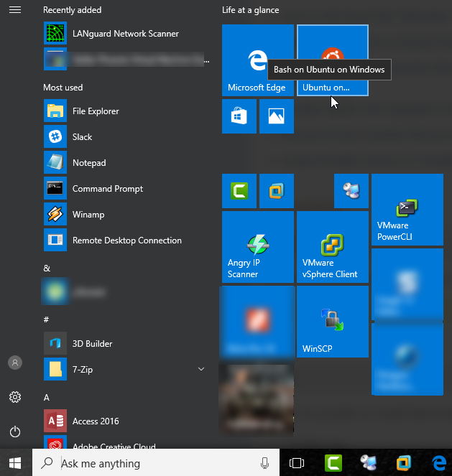This screenshot has height=476, width=452.
Task: Launch LANguard Network Scanner
Action: coord(126,34)
